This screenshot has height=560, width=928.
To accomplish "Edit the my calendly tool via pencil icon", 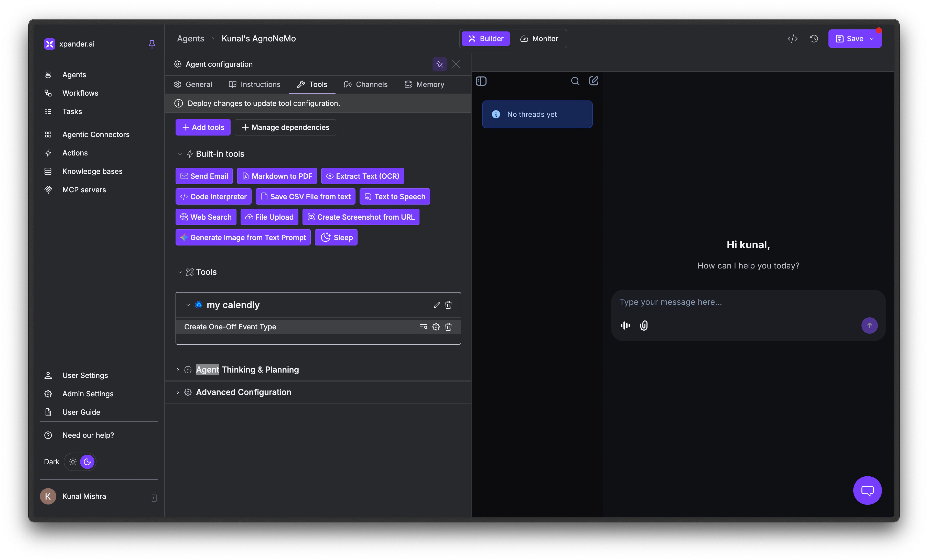I will pyautogui.click(x=437, y=305).
